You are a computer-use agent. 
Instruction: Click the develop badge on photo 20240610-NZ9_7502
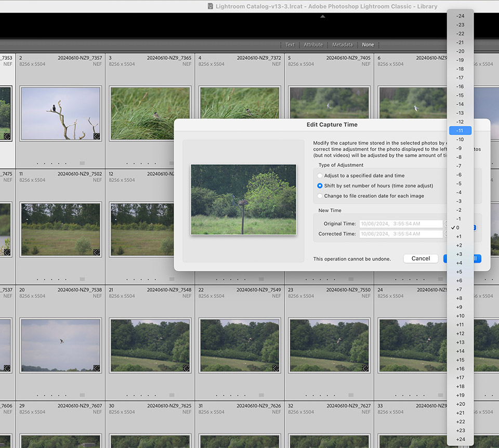click(97, 252)
